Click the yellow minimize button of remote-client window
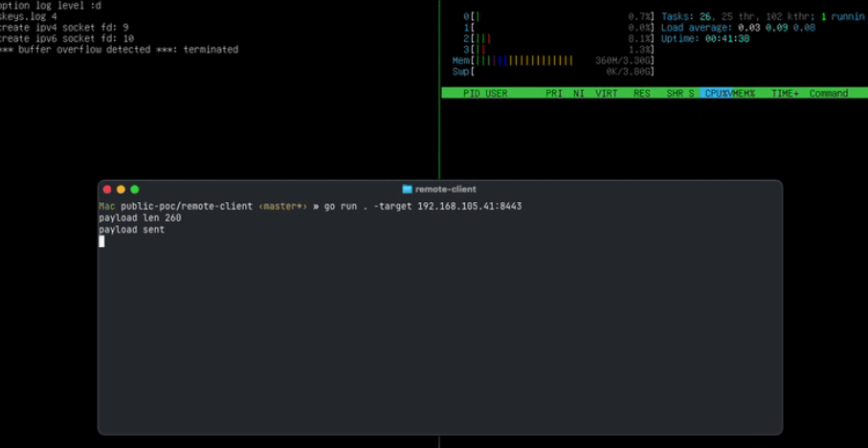This screenshot has width=868, height=448. [121, 190]
